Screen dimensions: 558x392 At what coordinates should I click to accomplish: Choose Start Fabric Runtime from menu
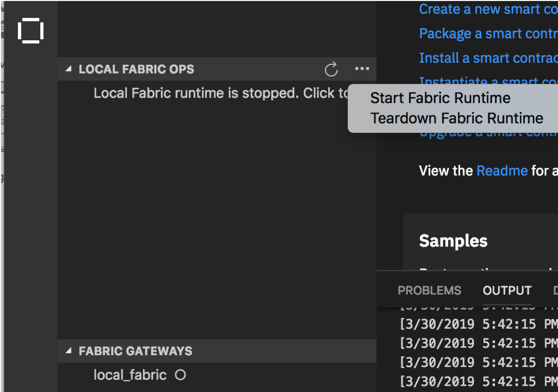(x=440, y=98)
